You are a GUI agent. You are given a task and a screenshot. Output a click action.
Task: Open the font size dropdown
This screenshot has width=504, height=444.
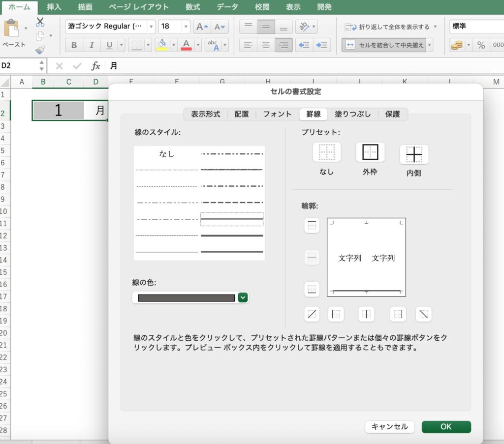pyautogui.click(x=186, y=27)
